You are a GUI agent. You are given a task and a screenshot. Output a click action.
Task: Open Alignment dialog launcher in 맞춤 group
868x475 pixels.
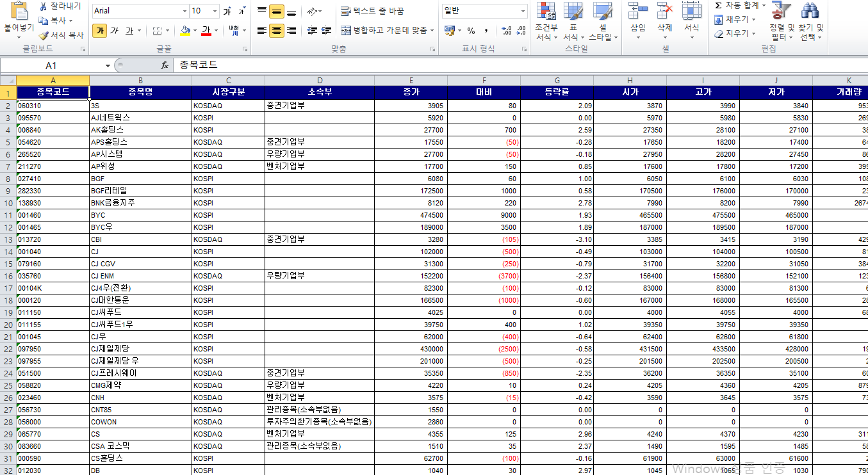point(432,49)
